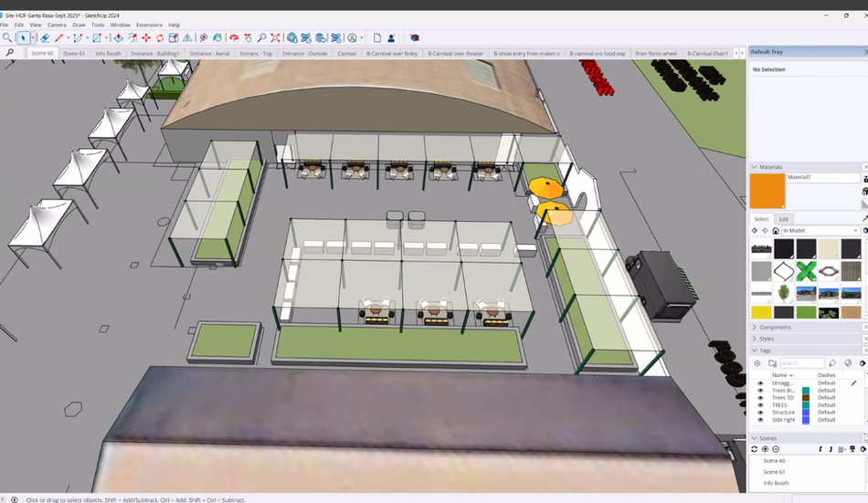868x503 pixels.
Task: Select the Line pencil tool
Action: [x=59, y=37]
